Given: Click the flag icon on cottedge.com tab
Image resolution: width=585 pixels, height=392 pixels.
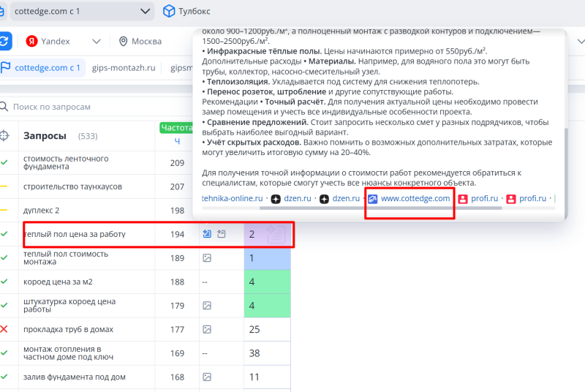Looking at the screenshot, I should (6, 67).
